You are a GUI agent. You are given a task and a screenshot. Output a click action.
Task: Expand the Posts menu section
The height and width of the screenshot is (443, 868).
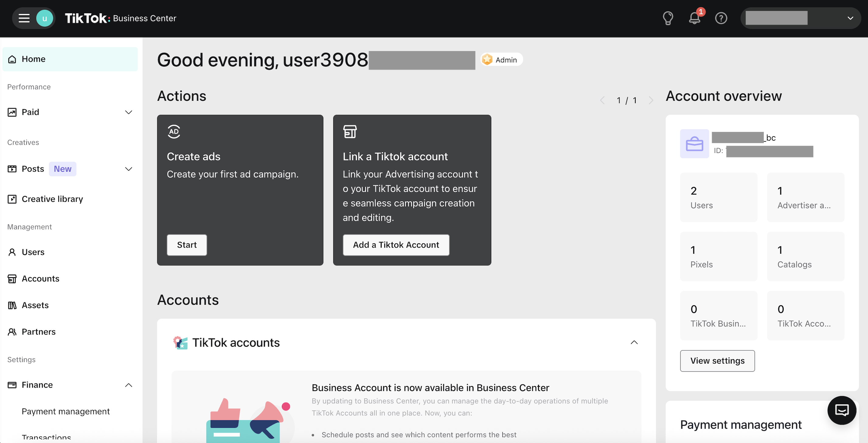(x=128, y=169)
